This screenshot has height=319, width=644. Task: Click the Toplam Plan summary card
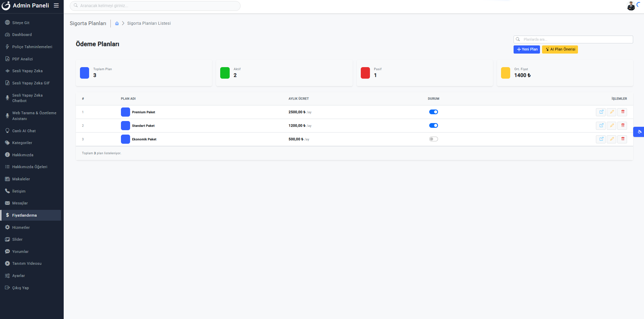[144, 73]
